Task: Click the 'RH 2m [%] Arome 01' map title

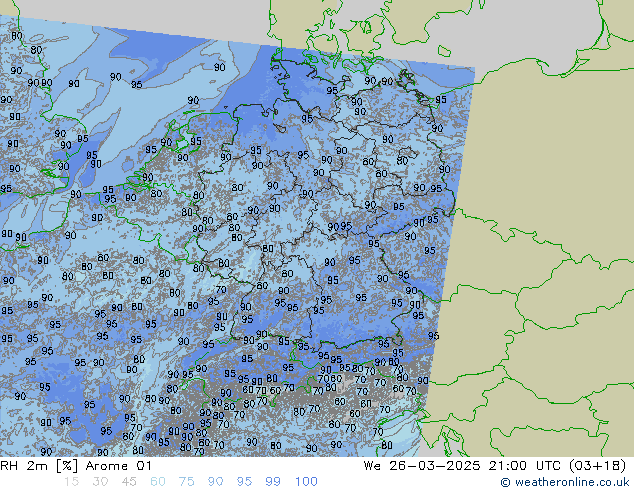Action: point(76,466)
